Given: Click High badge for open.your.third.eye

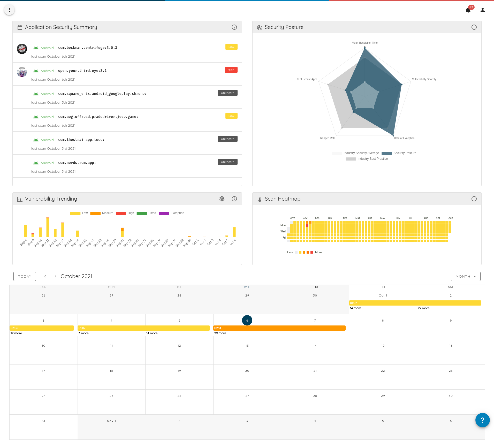Looking at the screenshot, I should coord(231,70).
